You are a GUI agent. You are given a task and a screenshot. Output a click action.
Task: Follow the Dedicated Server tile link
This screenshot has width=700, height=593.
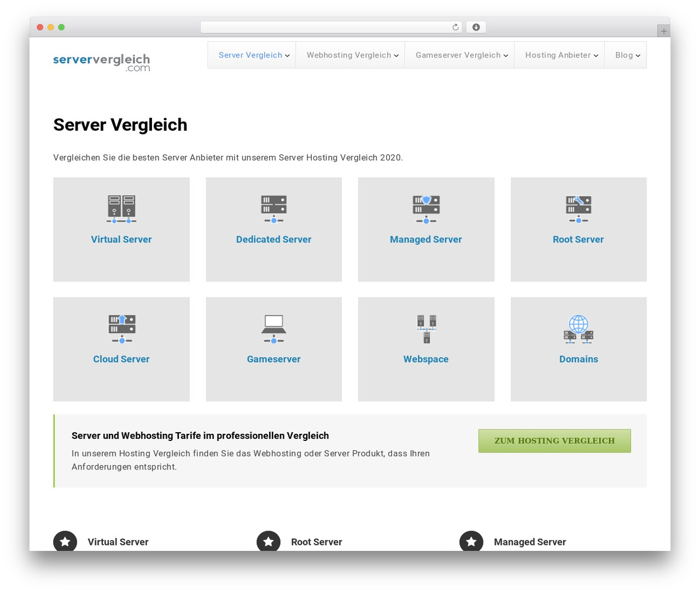pos(273,240)
